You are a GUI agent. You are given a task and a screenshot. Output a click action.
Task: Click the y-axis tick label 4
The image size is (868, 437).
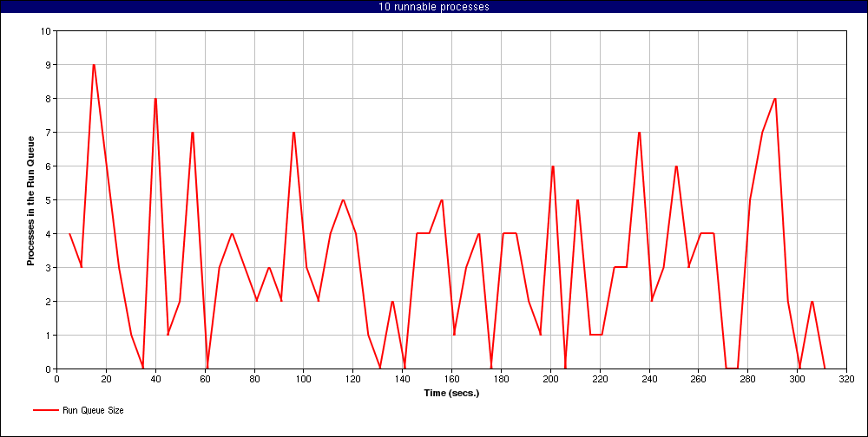pos(48,234)
